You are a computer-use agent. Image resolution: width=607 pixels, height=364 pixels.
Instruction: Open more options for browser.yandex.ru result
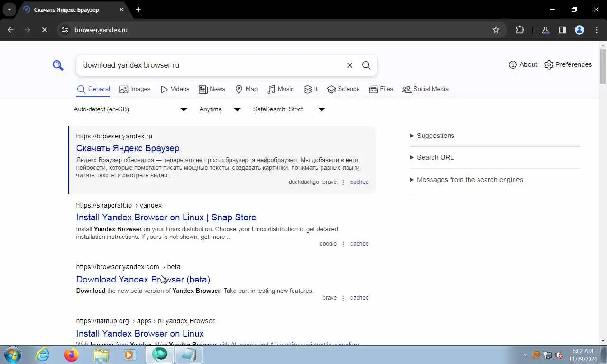pyautogui.click(x=343, y=182)
